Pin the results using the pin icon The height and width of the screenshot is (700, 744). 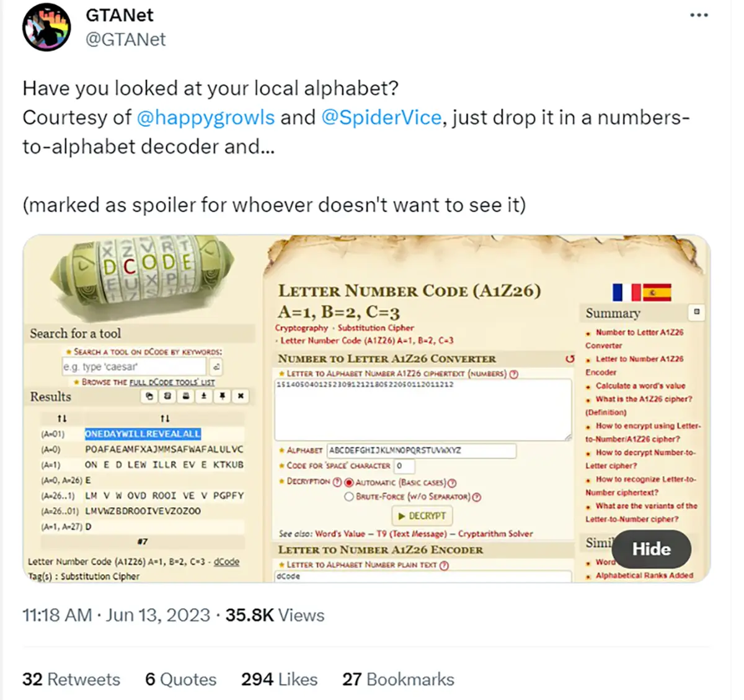pyautogui.click(x=222, y=396)
